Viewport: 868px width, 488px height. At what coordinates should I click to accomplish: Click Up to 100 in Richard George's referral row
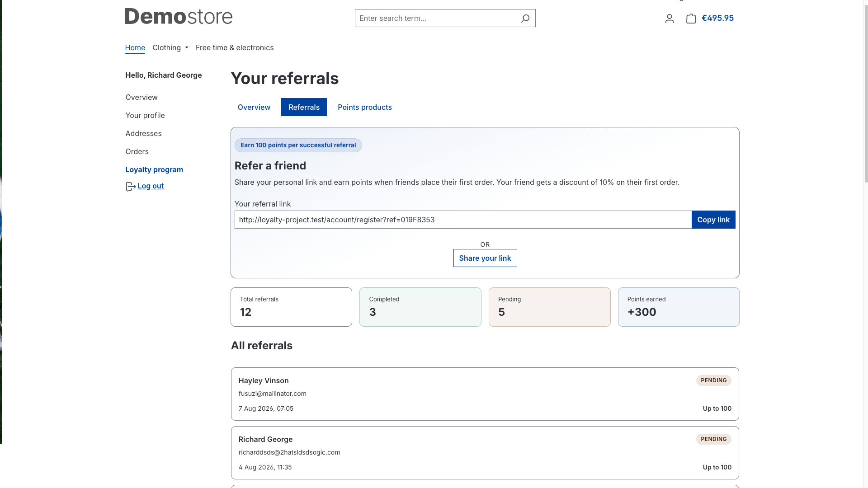pyautogui.click(x=717, y=467)
